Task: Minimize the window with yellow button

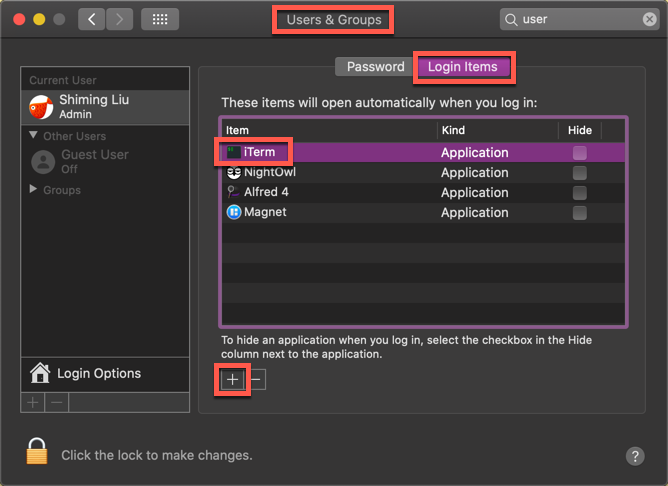Action: 39,19
